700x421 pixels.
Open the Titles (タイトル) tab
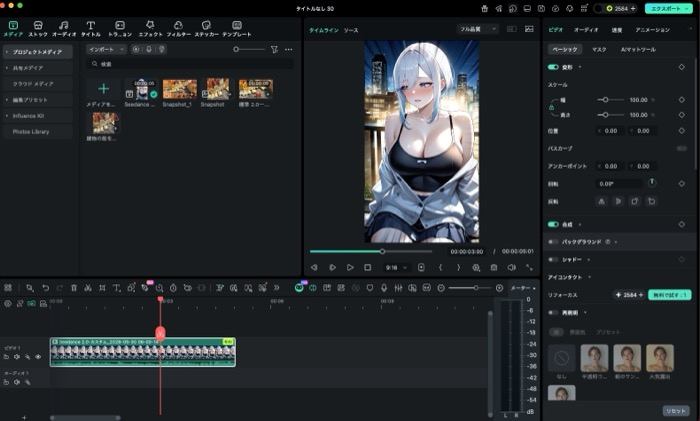tap(91, 29)
